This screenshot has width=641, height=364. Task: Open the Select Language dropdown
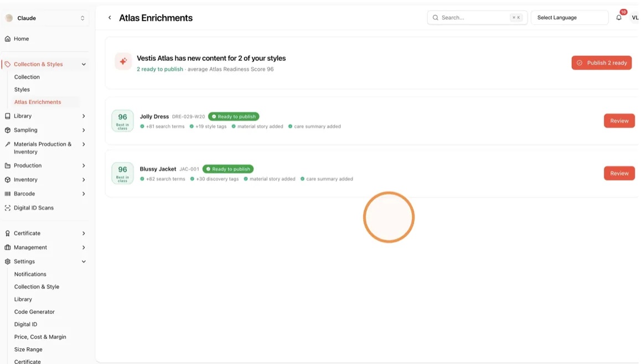570,18
